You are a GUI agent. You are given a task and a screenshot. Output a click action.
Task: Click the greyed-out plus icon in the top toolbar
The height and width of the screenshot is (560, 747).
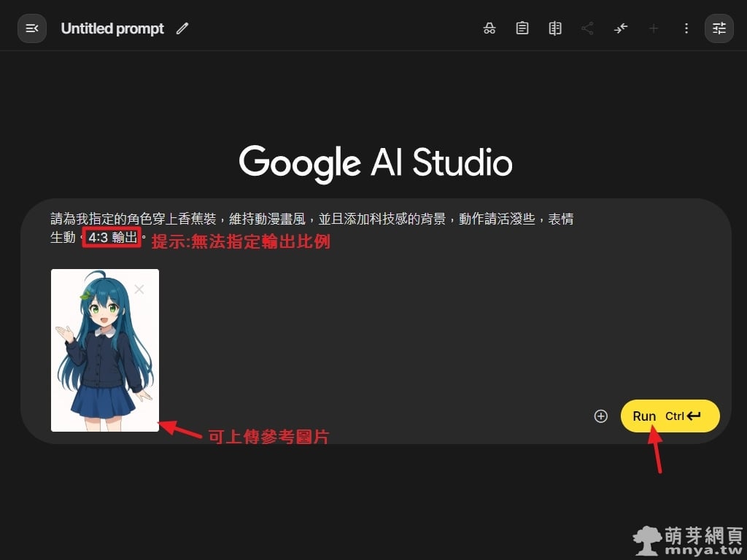(654, 28)
